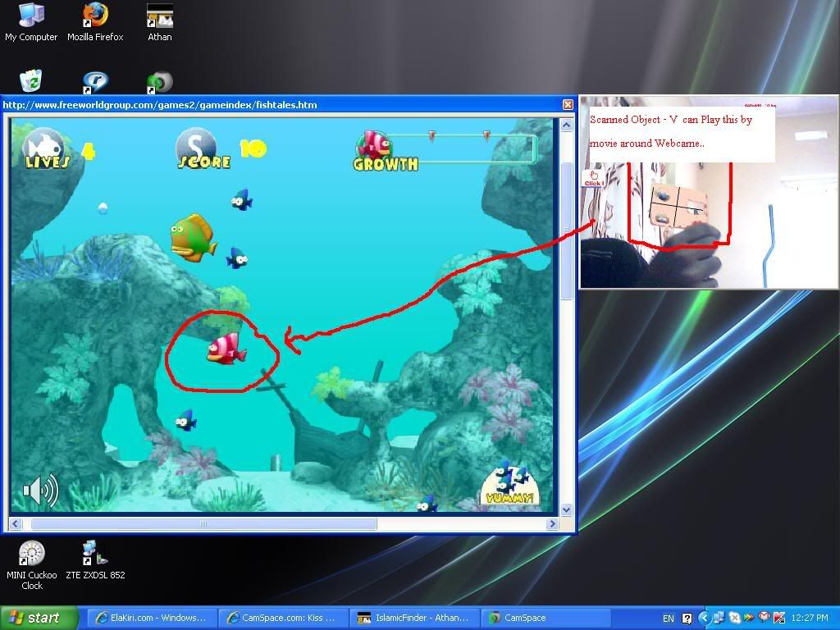The height and width of the screenshot is (630, 840).
Task: Click the Growth progress bar
Action: (464, 148)
